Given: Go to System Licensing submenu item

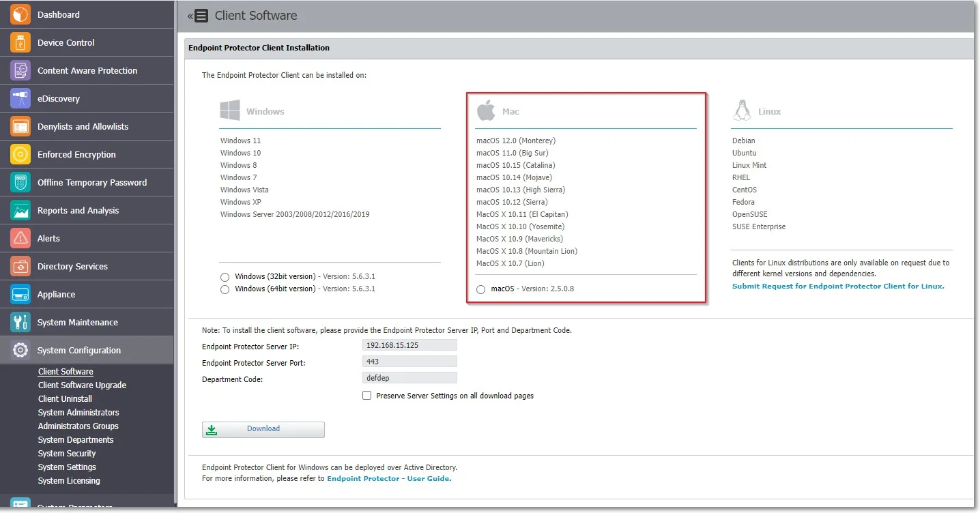Looking at the screenshot, I should click(69, 480).
